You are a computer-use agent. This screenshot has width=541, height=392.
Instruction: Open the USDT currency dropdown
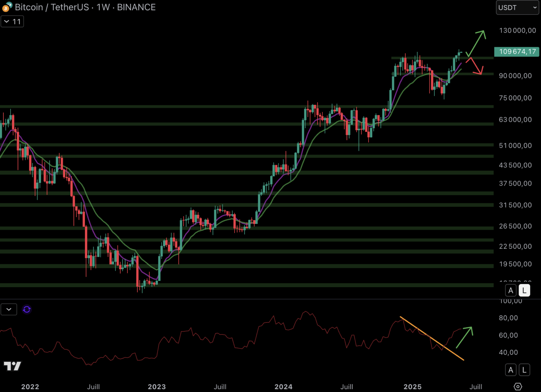(517, 8)
